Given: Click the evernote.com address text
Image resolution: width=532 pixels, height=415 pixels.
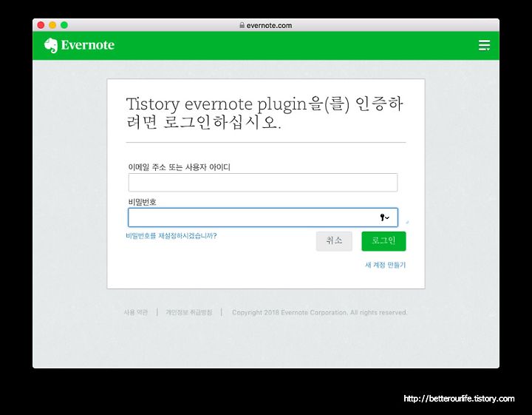Looking at the screenshot, I should point(269,25).
